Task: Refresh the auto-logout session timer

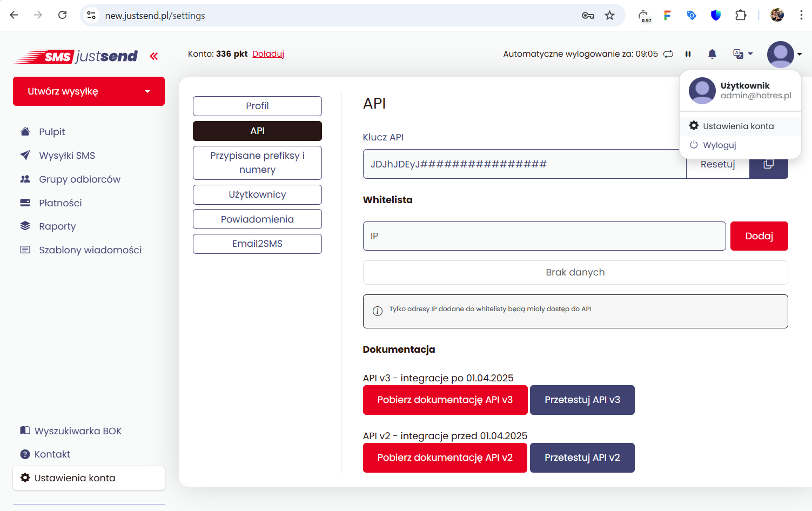Action: [668, 54]
